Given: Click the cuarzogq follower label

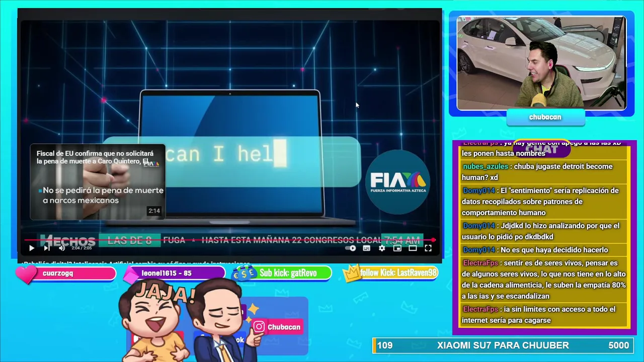Looking at the screenshot, I should pyautogui.click(x=58, y=273).
